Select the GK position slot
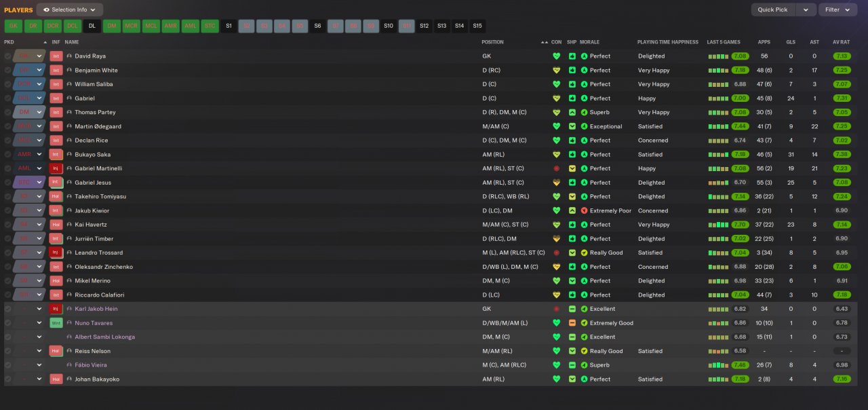868x410 pixels. pos(13,26)
